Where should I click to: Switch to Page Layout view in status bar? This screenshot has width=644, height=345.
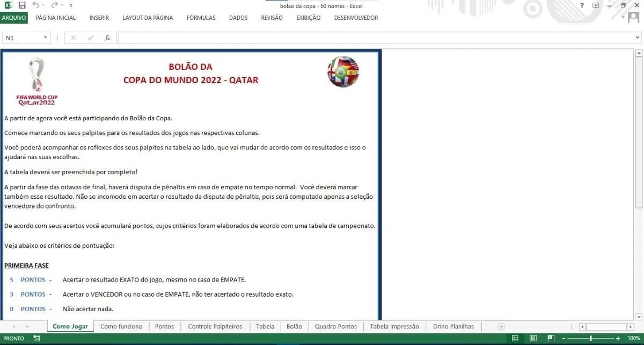[532, 338]
